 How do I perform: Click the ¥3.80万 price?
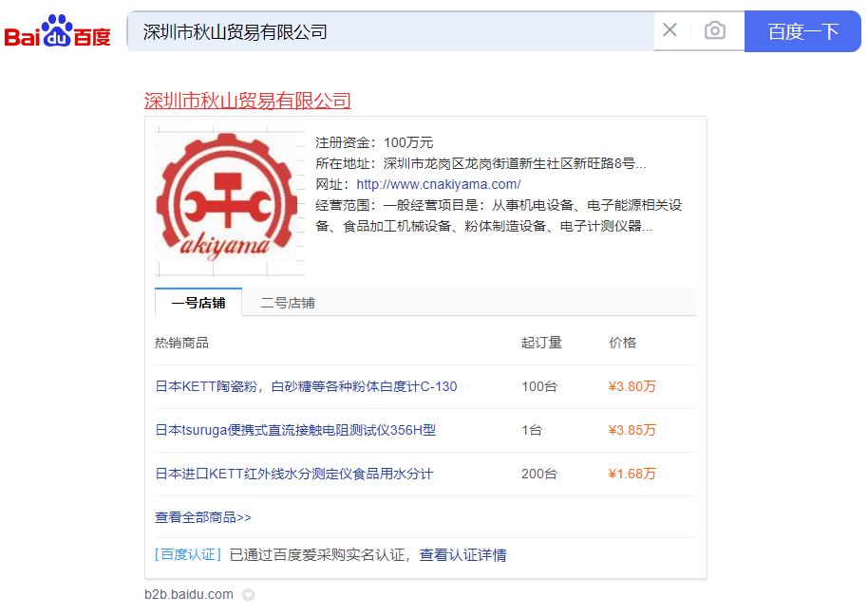[x=632, y=386]
